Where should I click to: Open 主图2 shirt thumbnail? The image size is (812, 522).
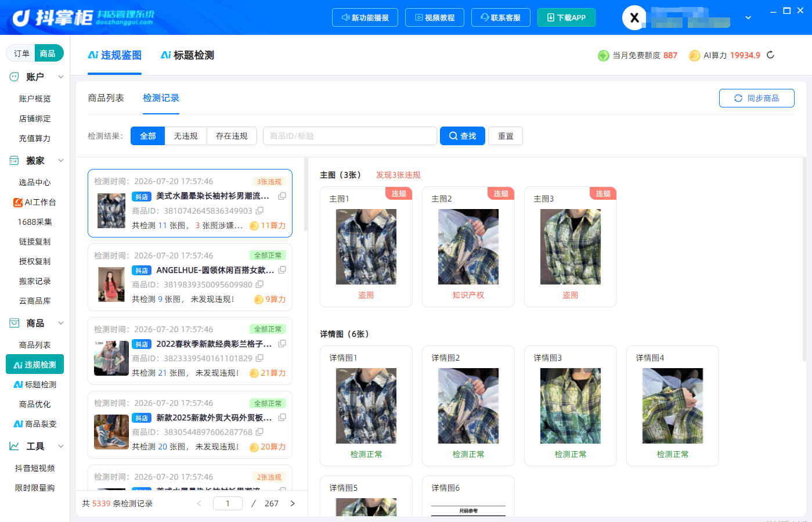point(468,247)
